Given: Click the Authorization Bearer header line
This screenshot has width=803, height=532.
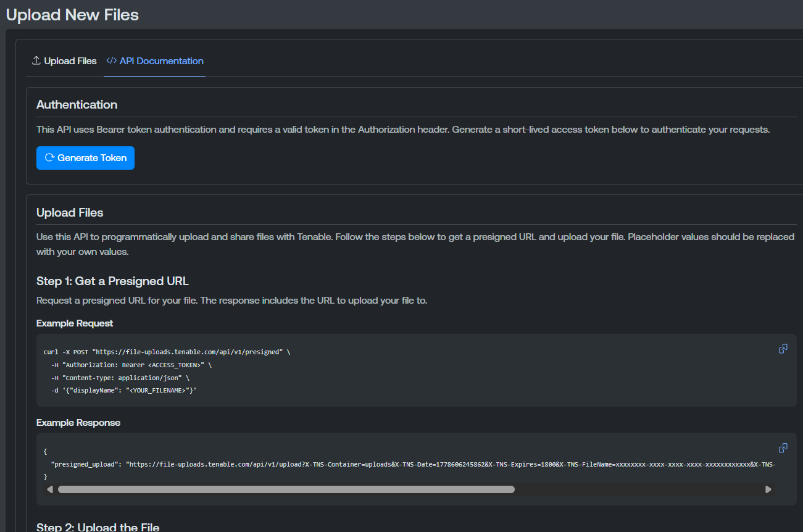Looking at the screenshot, I should (x=131, y=365).
